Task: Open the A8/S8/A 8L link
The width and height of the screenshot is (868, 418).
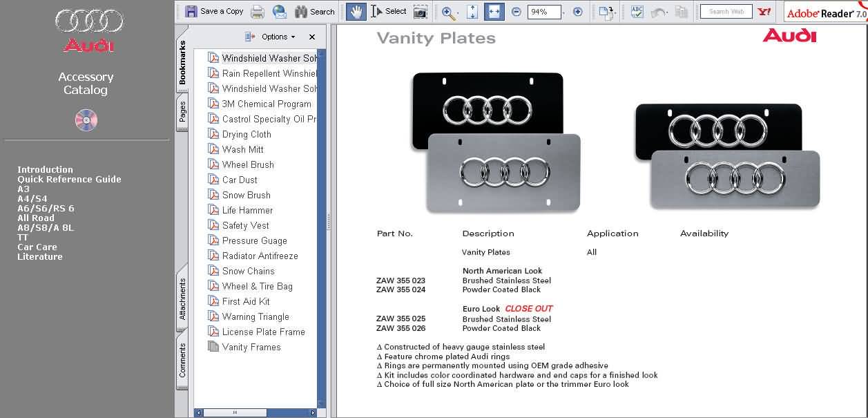Action: 46,227
